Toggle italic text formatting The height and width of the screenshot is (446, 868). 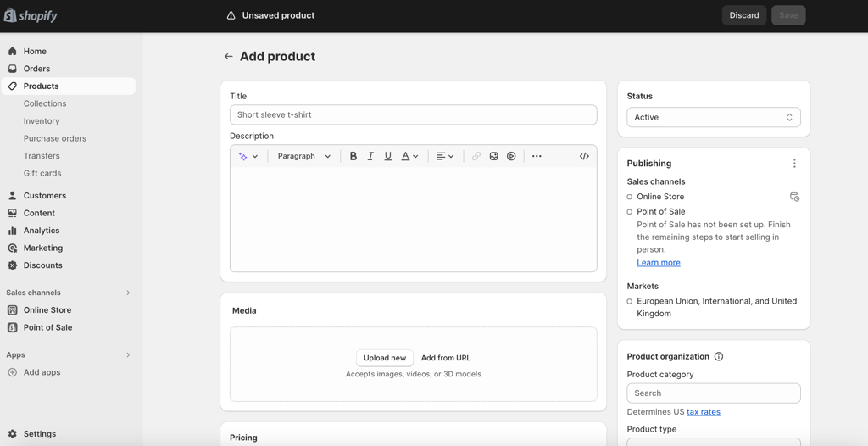[x=370, y=156]
